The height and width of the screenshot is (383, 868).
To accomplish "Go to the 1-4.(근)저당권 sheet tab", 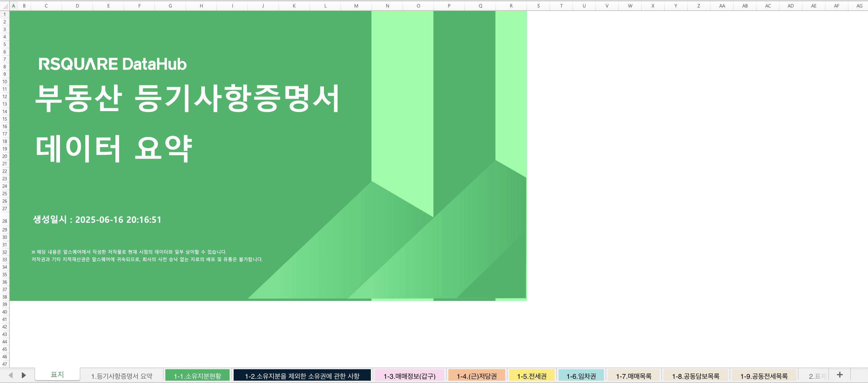I will (476, 376).
